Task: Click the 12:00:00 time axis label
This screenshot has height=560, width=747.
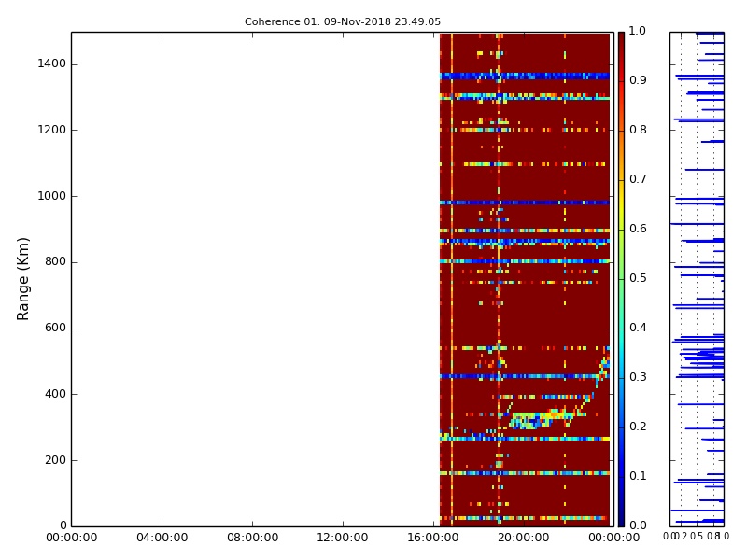Action: click(x=343, y=538)
